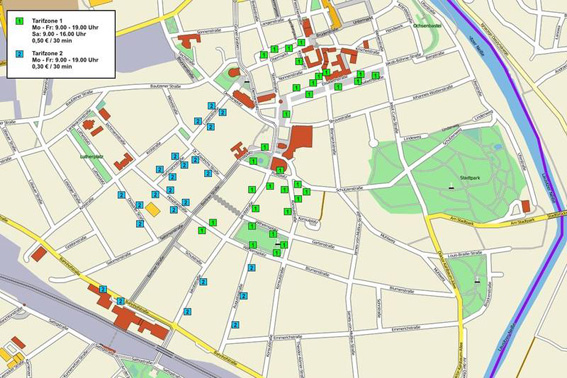
Task: Click the monument icon below Stadtpark label
Action: [x=451, y=187]
